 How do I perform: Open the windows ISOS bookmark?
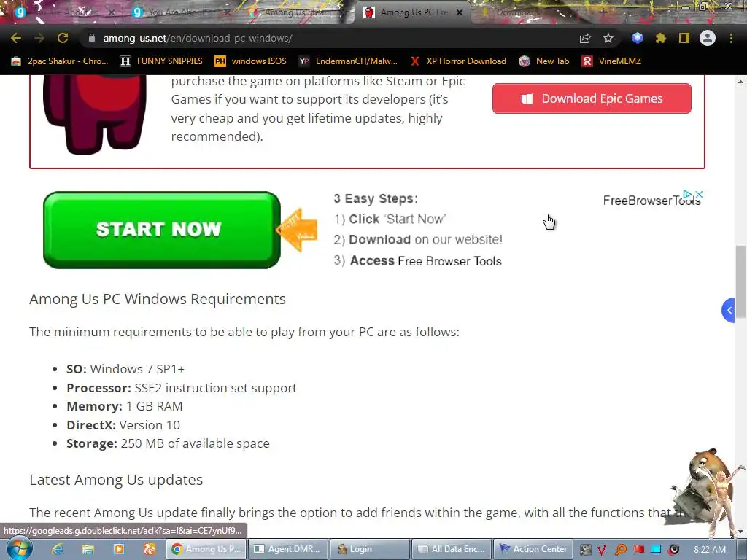[x=251, y=61]
